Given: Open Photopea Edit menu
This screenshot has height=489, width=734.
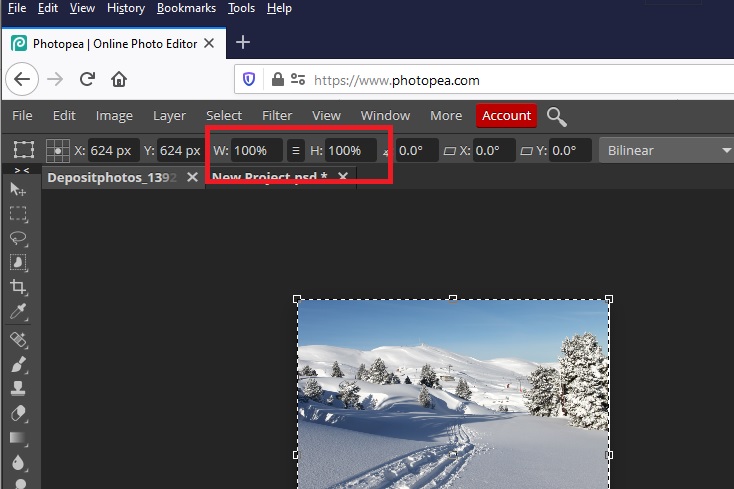Looking at the screenshot, I should (64, 116).
